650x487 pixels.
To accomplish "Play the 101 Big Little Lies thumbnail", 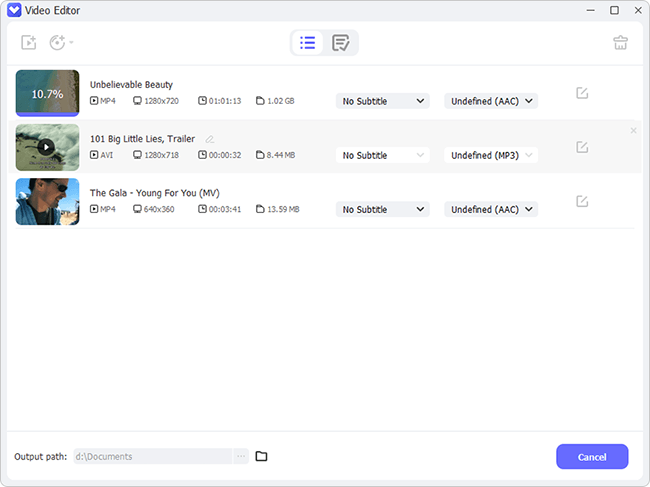I will tap(47, 147).
